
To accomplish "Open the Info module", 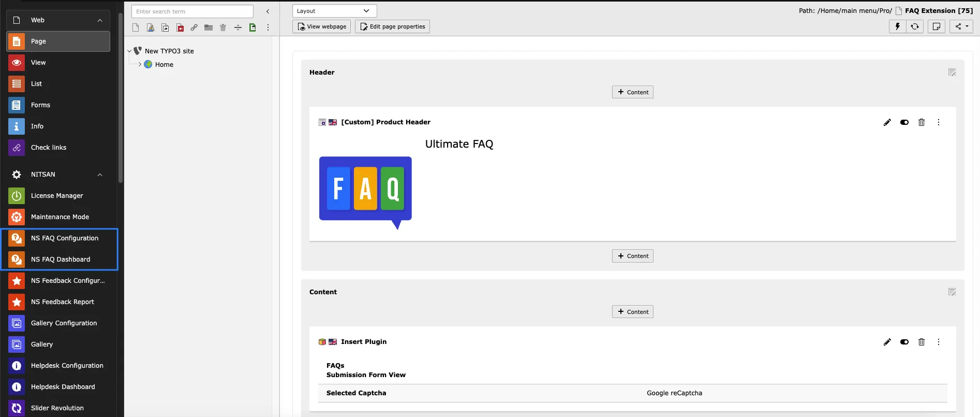I will pos(58,126).
